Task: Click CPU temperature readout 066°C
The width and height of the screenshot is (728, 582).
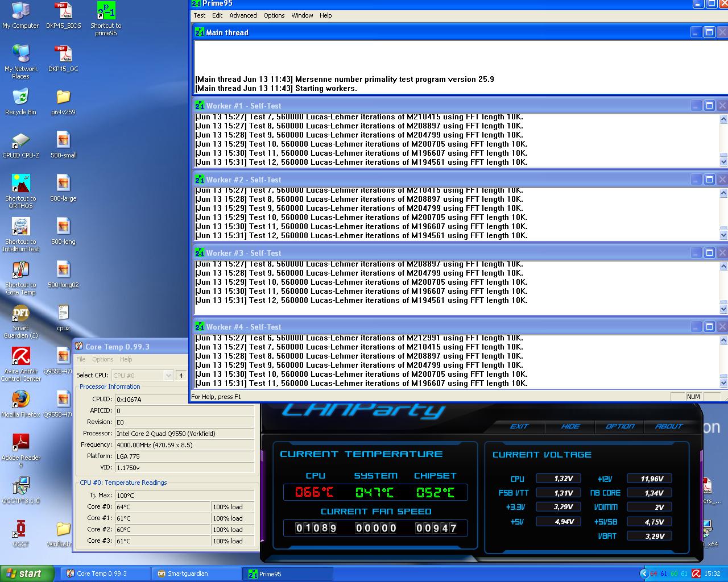Action: point(314,492)
